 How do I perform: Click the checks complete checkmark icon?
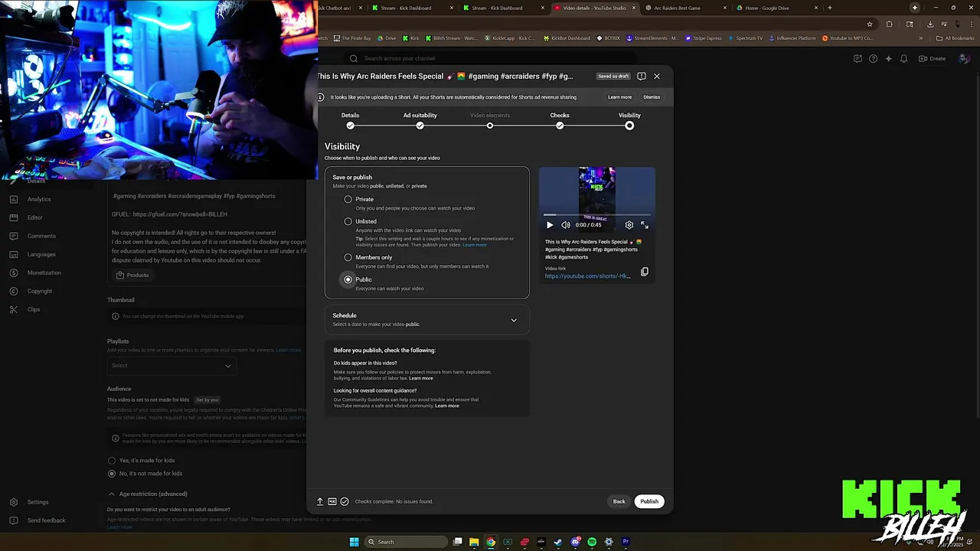tap(345, 501)
